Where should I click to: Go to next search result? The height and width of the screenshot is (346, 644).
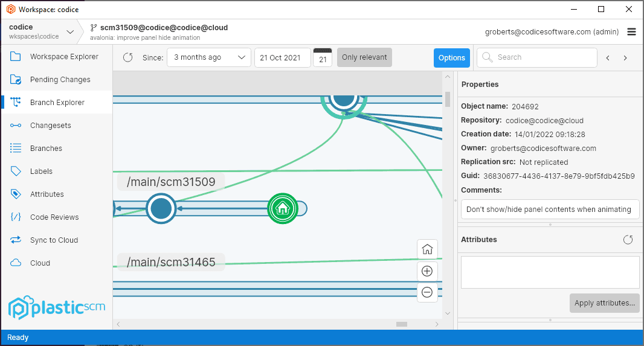pos(625,58)
